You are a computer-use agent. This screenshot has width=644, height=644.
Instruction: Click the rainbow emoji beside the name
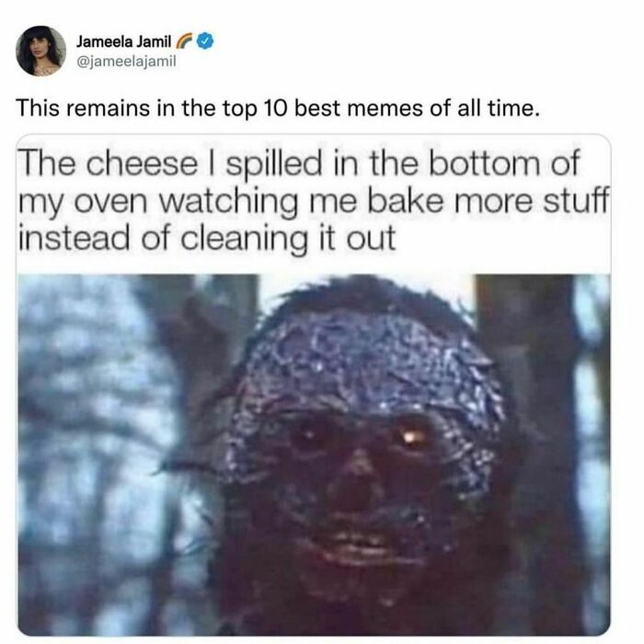(x=184, y=41)
